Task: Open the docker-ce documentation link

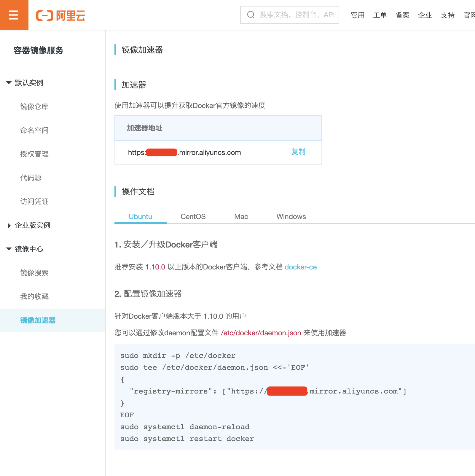Action: click(x=301, y=267)
